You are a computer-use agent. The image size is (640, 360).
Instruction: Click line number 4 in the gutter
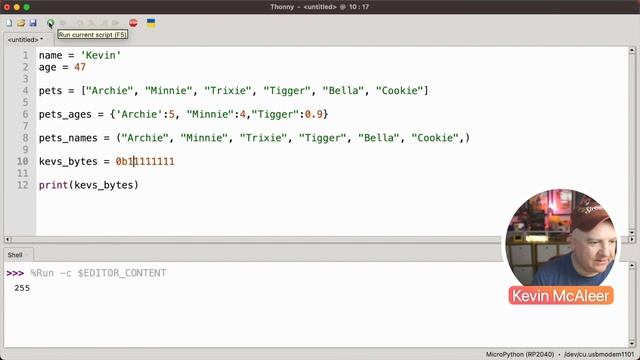[25, 91]
